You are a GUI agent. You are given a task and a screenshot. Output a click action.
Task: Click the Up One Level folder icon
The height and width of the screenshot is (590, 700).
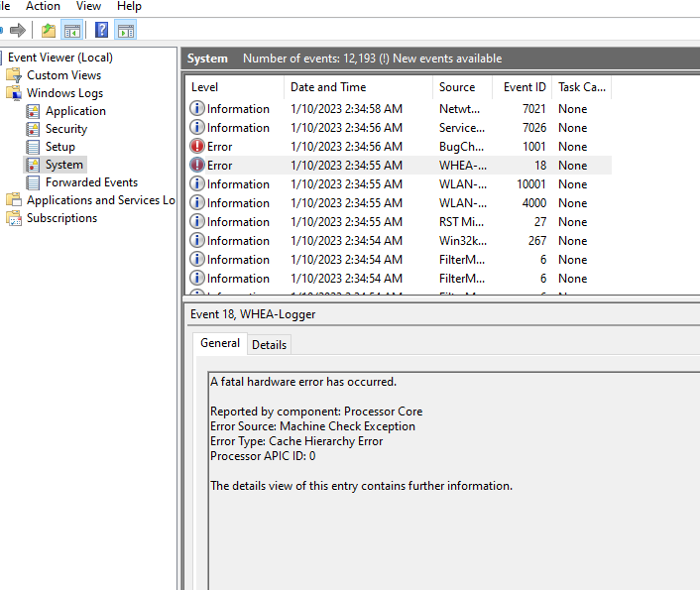tap(49, 30)
